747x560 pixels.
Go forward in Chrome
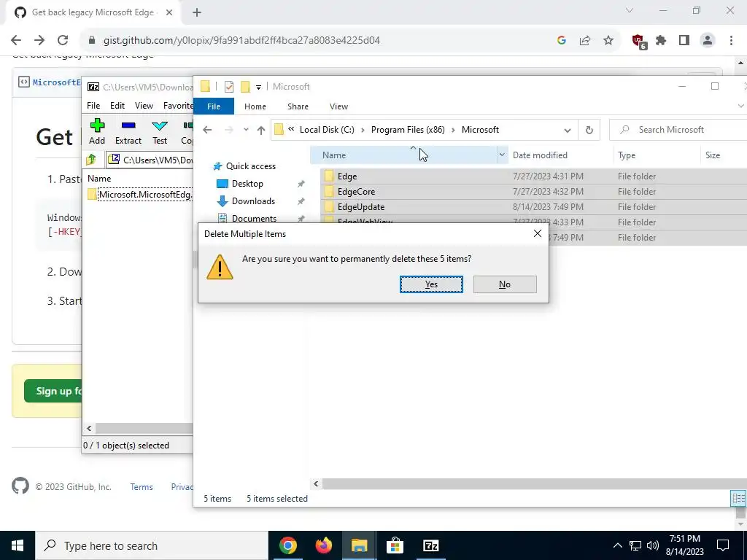[39, 40]
